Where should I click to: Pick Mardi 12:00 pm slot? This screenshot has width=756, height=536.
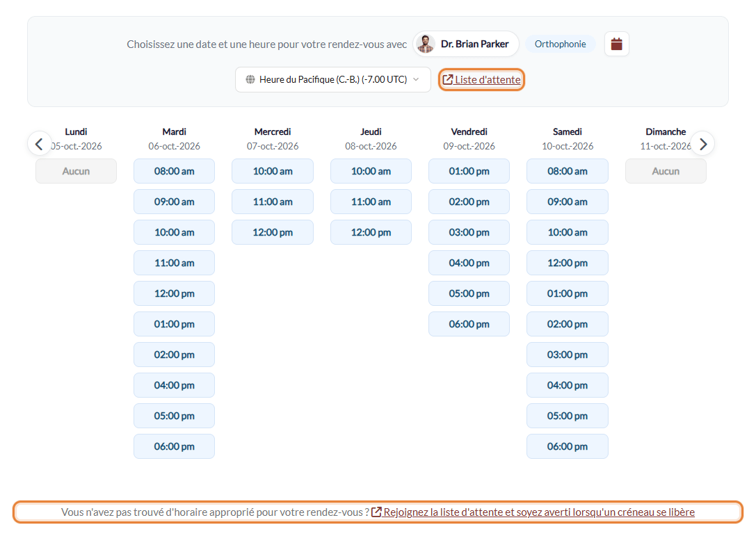(174, 293)
